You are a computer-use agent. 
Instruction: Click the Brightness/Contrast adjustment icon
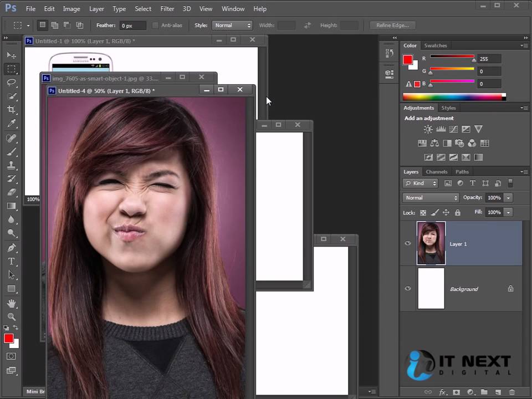428,129
